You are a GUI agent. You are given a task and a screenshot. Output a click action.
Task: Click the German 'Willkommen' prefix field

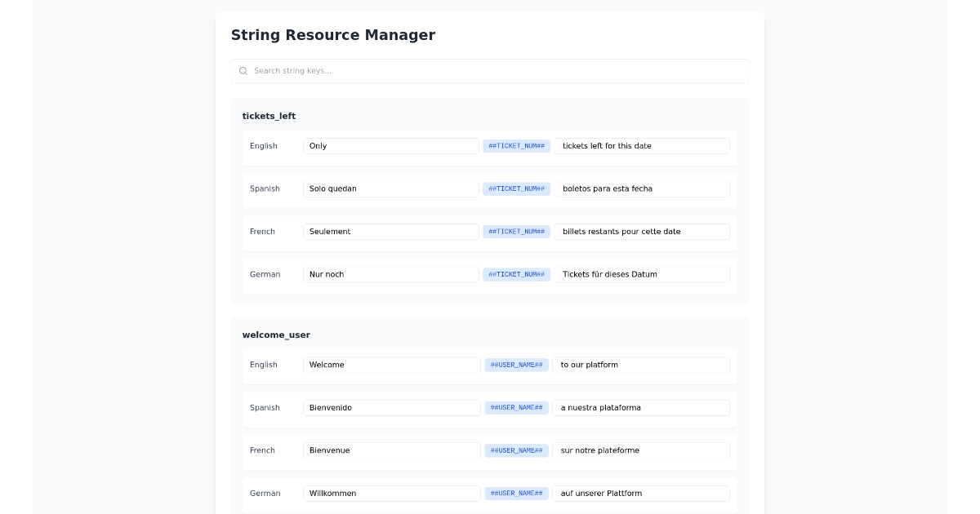point(391,493)
